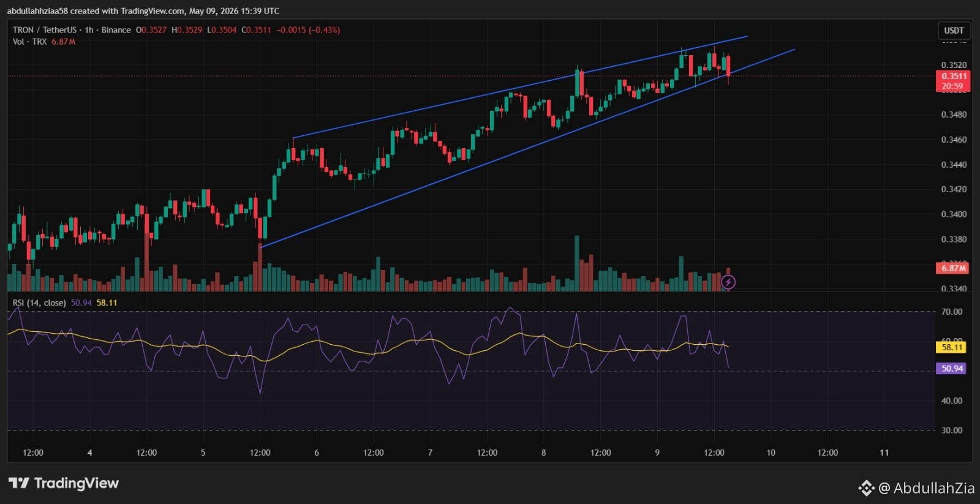The image size is (980, 504).
Task: Click day 8 on the time axis
Action: 543,453
